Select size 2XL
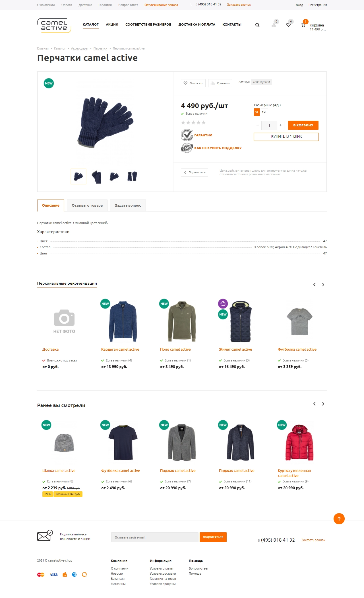The height and width of the screenshot is (598, 364). pyautogui.click(x=264, y=112)
